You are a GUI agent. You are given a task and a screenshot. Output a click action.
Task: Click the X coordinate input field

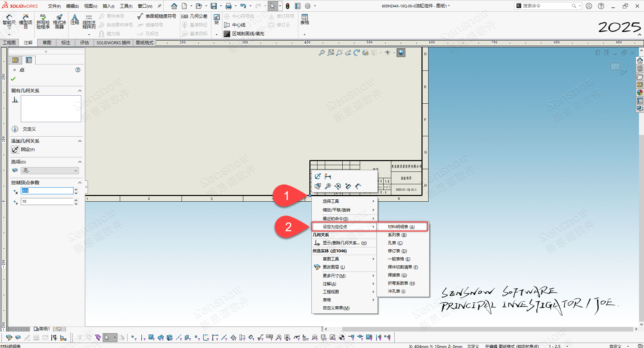(x=47, y=191)
